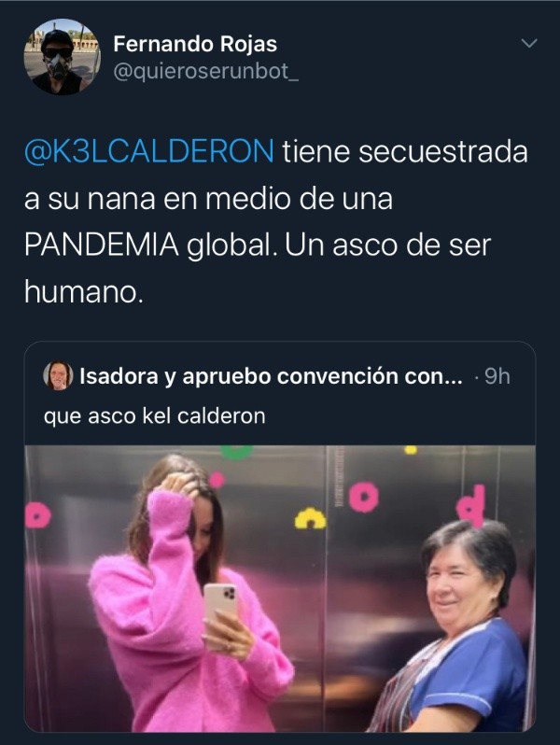The height and width of the screenshot is (745, 560).
Task: Click quoted author name Isadora y apruebo convención
Action: pos(271,376)
